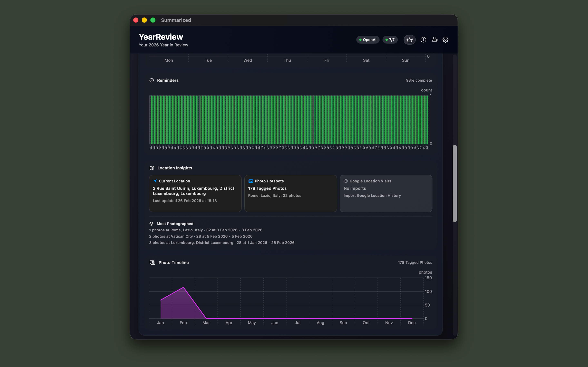Click the Photo Timeline camera icon
This screenshot has height=367, width=588.
tap(152, 263)
